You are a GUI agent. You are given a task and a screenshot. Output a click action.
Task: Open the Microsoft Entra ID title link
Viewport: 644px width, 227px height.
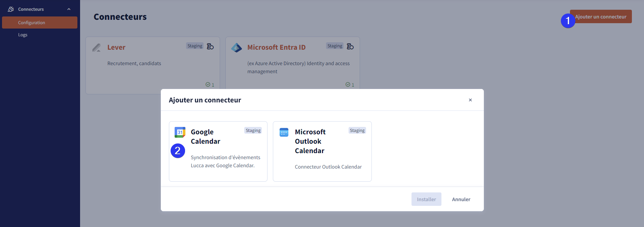click(x=277, y=47)
